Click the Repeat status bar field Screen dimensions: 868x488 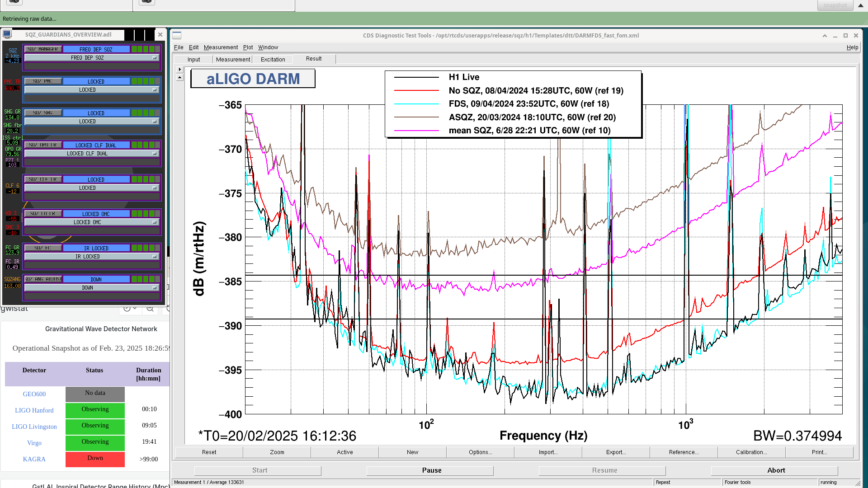pos(687,483)
